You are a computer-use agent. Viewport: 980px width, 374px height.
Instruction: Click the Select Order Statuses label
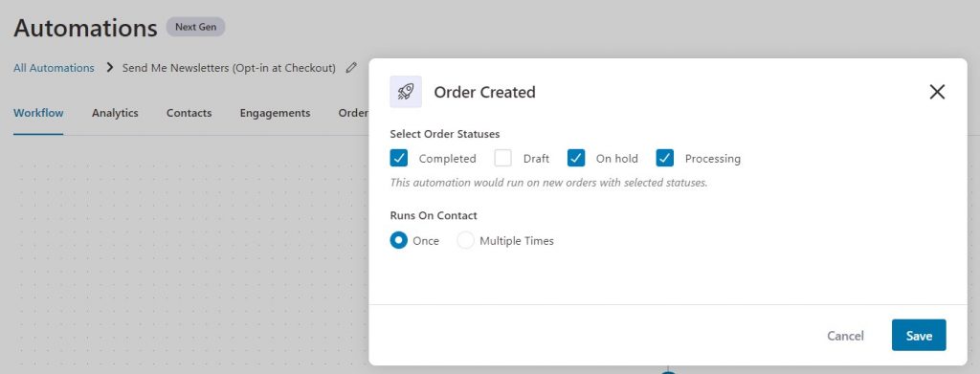(x=444, y=134)
